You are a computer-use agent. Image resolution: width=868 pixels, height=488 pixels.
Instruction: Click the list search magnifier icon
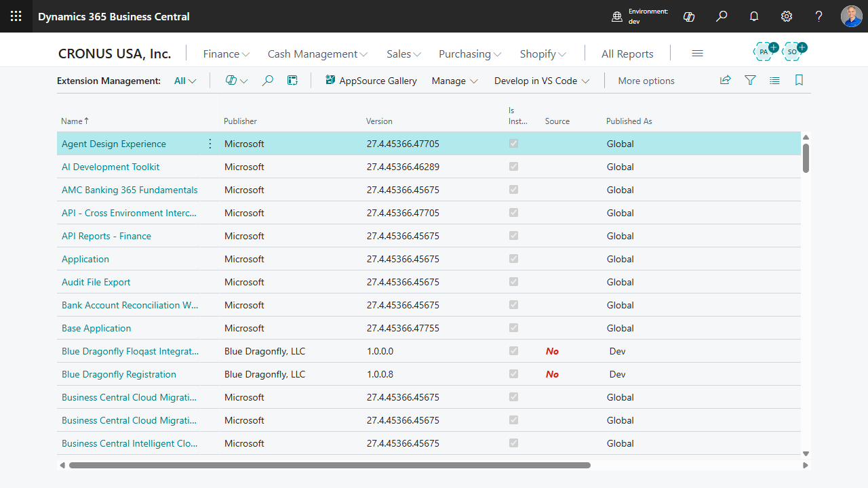(x=268, y=81)
